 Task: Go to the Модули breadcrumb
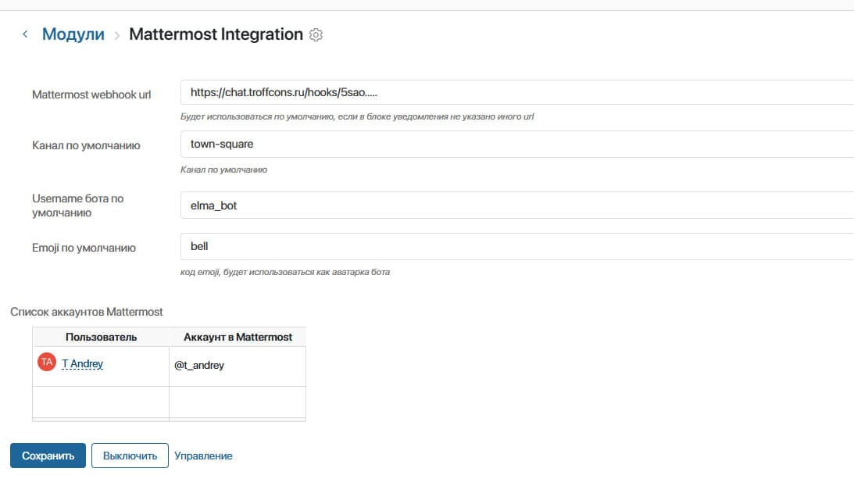(73, 34)
